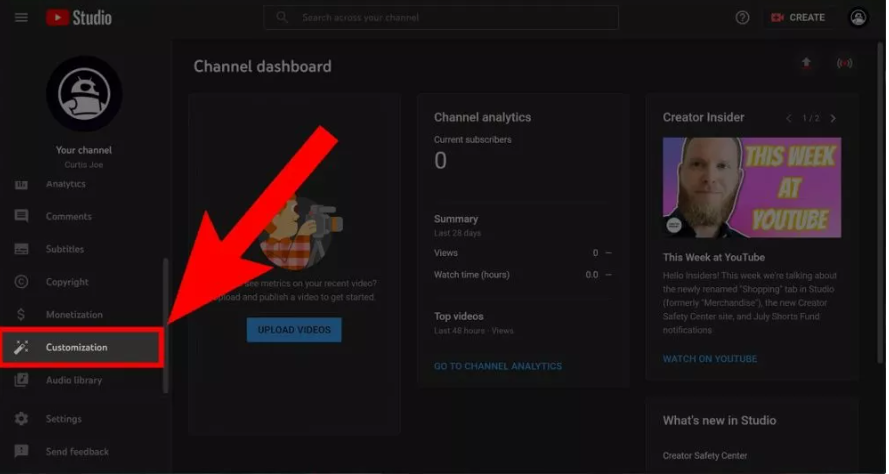Open Customization from the sidebar
The height and width of the screenshot is (474, 889).
83,348
